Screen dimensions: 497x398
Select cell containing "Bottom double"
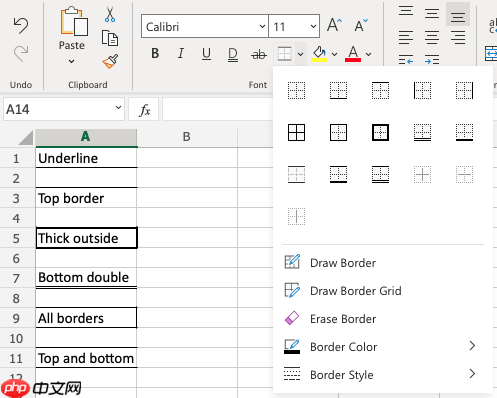[x=86, y=278]
